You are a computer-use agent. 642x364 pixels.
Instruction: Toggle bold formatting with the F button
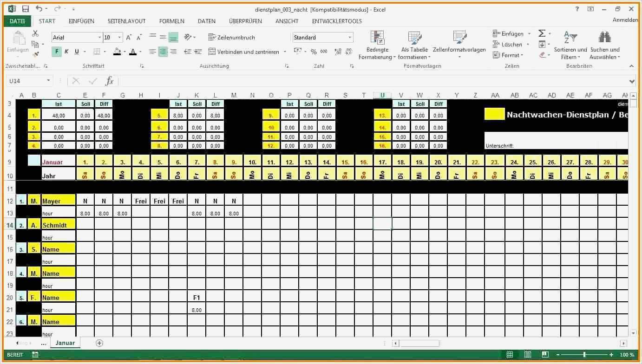(56, 52)
